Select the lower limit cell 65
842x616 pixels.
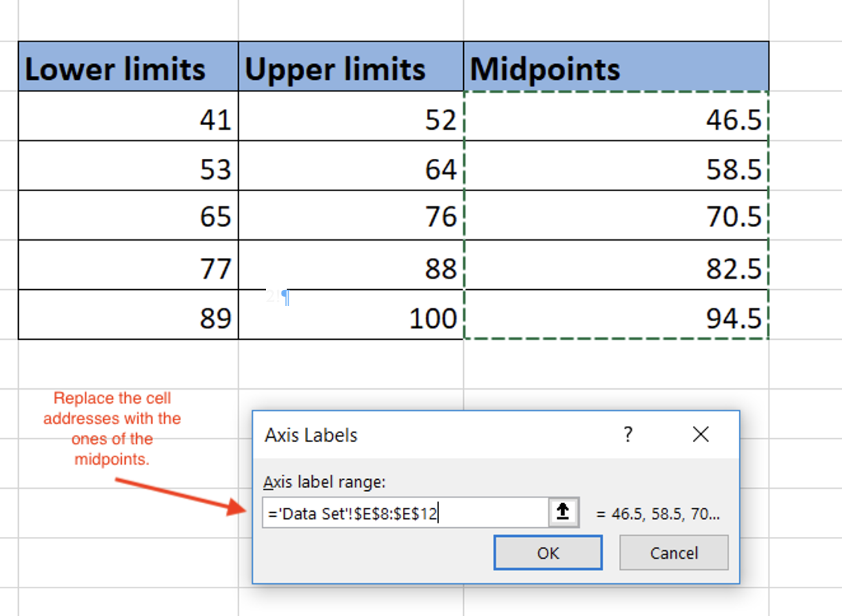128,216
